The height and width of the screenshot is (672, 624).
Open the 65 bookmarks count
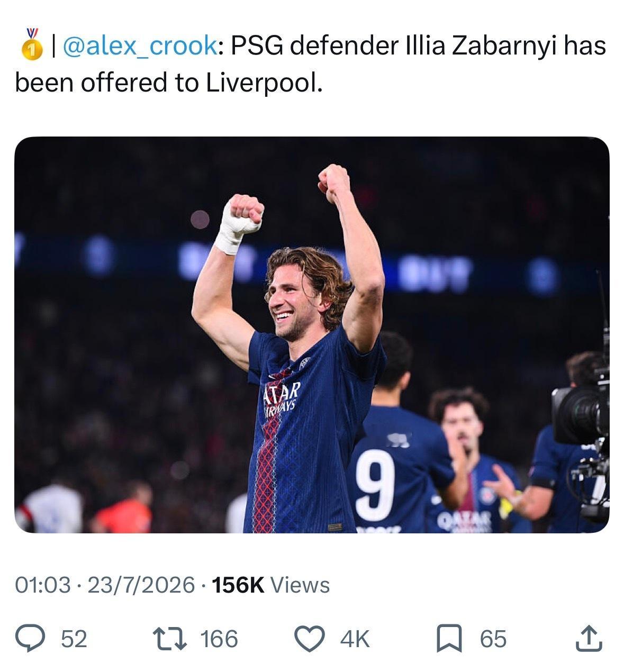pos(493,639)
